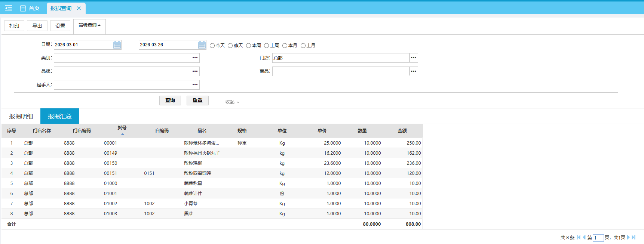The width and height of the screenshot is (644, 244).
Task: Go to the first page of results
Action: [579, 237]
